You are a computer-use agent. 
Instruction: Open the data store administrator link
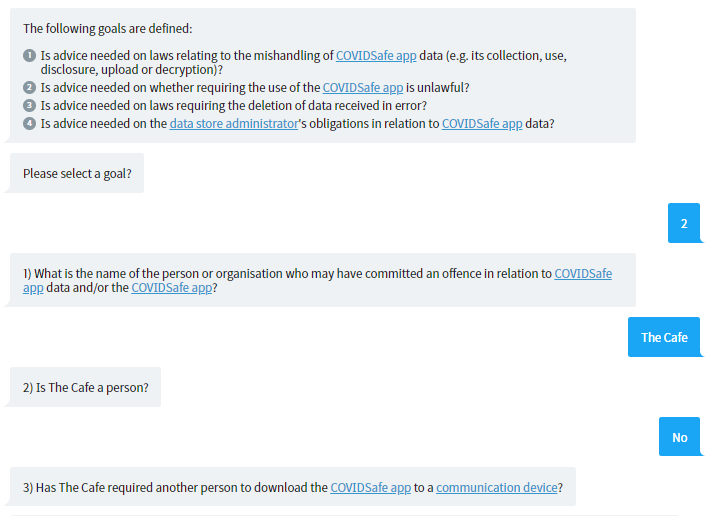(234, 124)
